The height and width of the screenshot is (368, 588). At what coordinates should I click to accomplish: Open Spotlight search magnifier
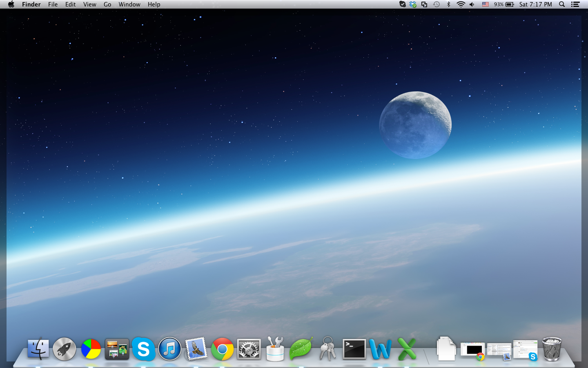tap(562, 4)
